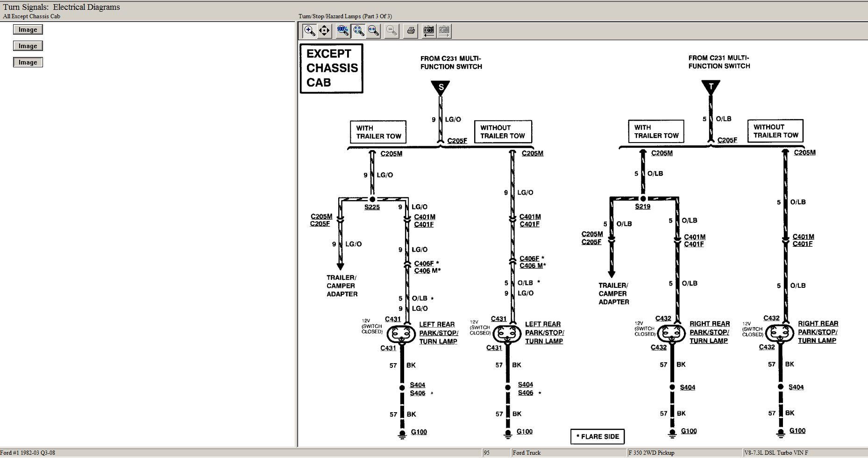Activate the pan arrows tool
Image resolution: width=868 pixels, height=458 pixels.
pyautogui.click(x=324, y=31)
